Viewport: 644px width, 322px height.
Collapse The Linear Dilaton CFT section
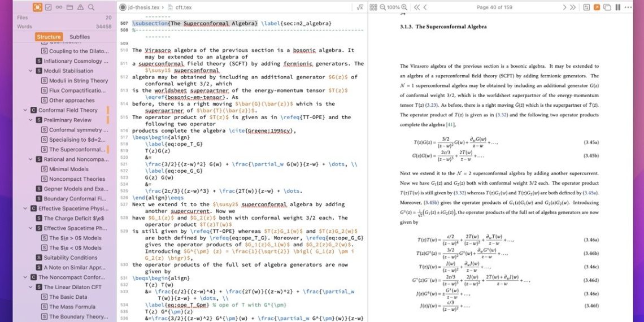pyautogui.click(x=31, y=287)
